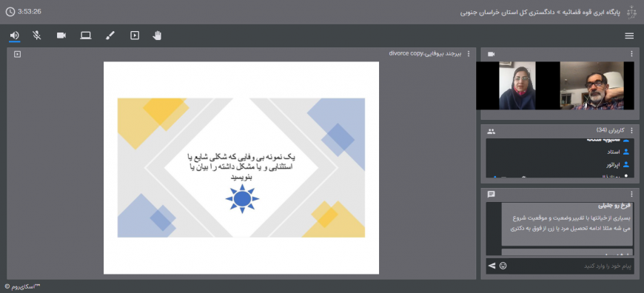Raise hand using the hand icon
Screen dimensions: 644x293
(157, 36)
